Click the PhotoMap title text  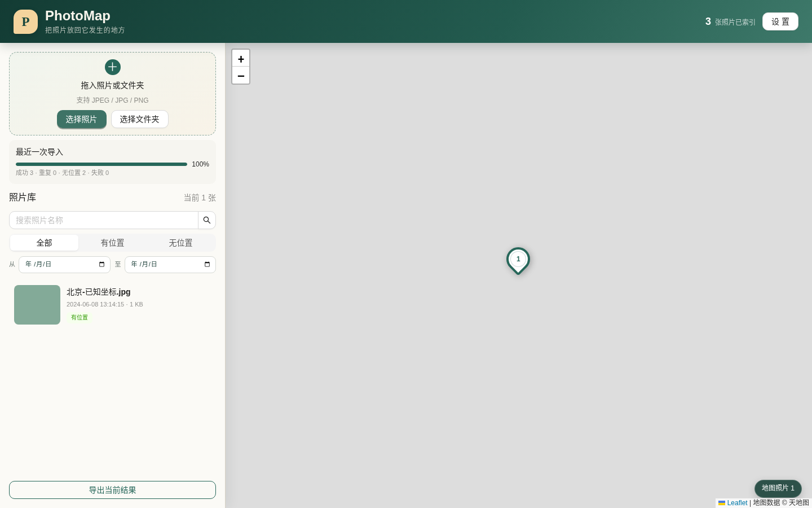[x=78, y=16]
